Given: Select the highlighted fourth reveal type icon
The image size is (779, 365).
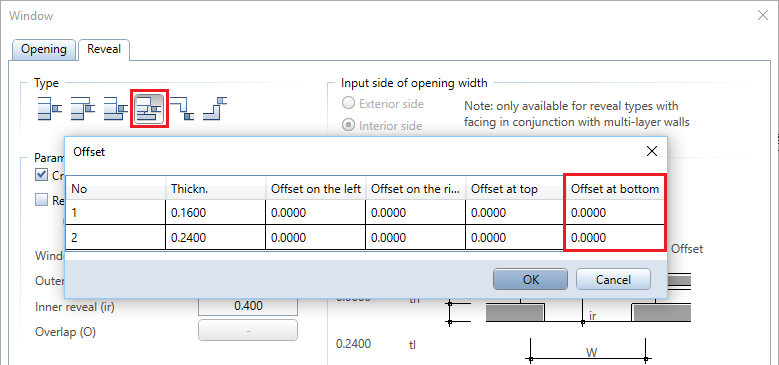Looking at the screenshot, I should pyautogui.click(x=150, y=108).
